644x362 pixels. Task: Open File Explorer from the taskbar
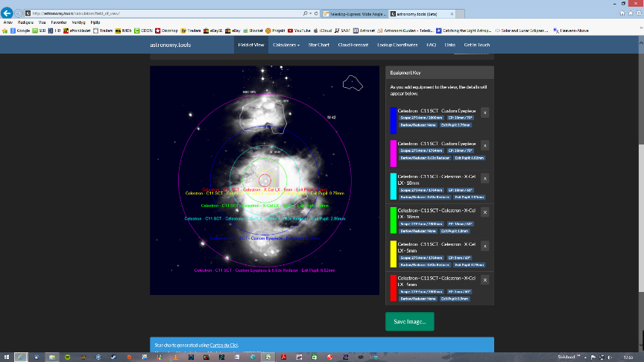[51, 357]
